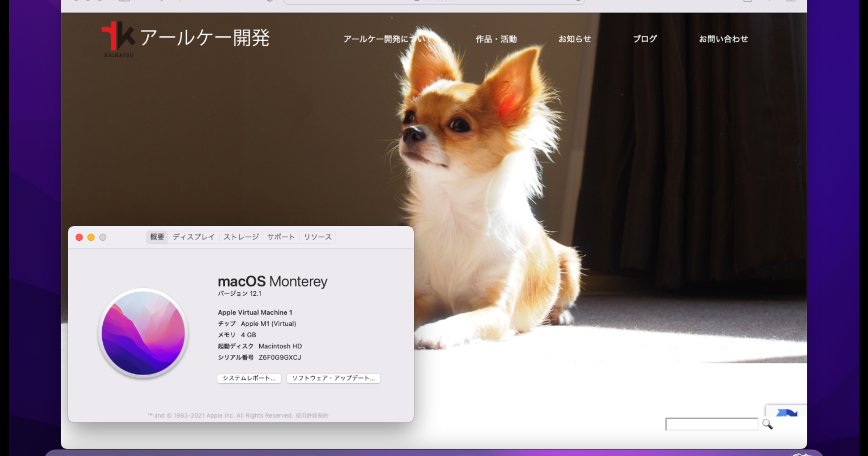
Task: Click the Macintosh HD startup disk text
Action: (280, 346)
